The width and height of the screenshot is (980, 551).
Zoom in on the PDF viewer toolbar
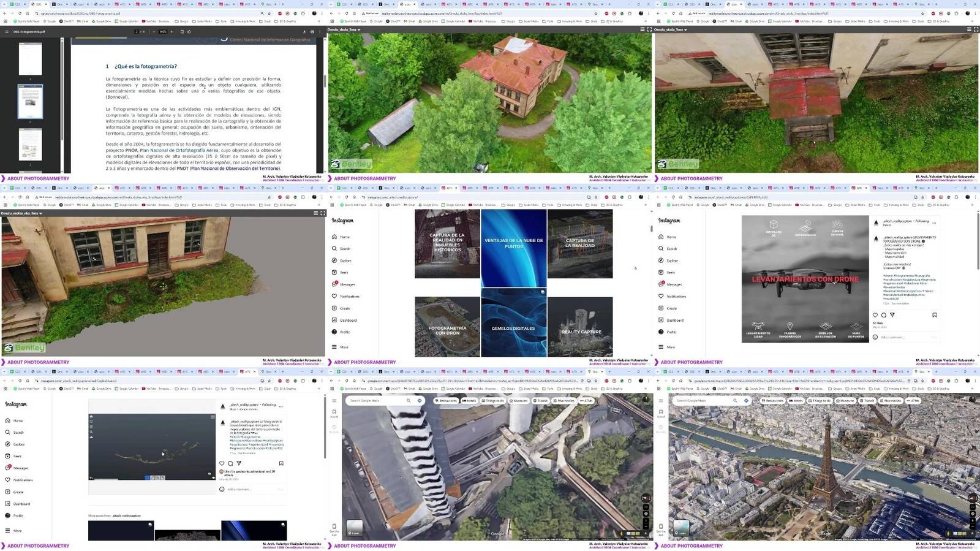tap(171, 31)
